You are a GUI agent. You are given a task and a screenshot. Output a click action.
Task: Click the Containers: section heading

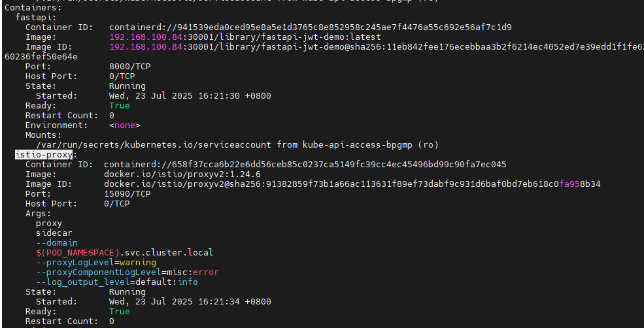click(x=33, y=7)
